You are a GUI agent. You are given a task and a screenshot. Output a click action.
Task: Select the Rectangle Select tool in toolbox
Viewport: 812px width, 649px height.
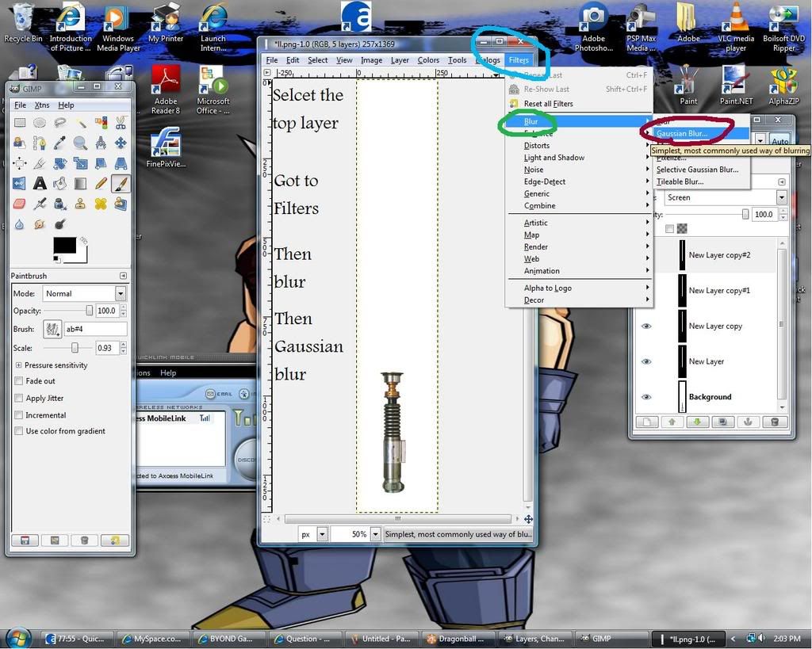(x=20, y=123)
